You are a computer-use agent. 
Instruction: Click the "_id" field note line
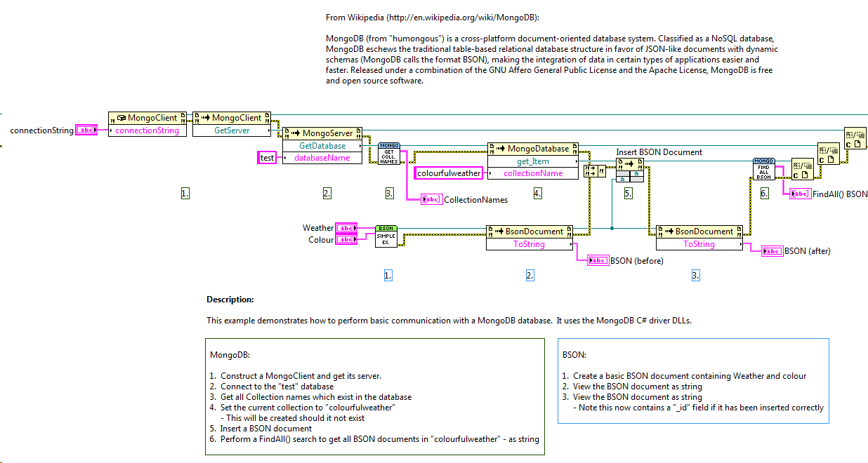point(699,408)
